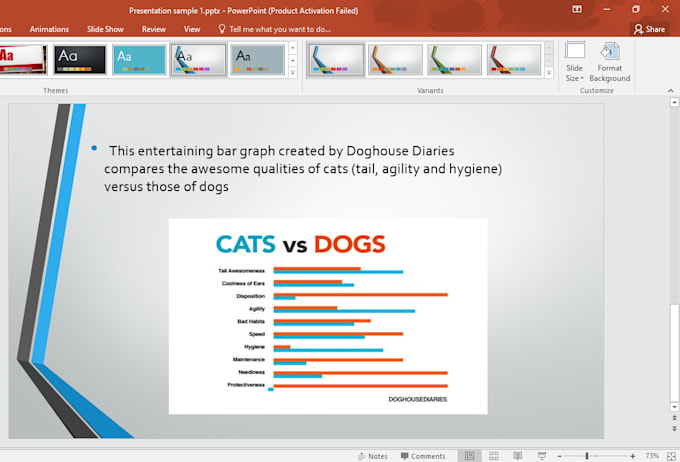
Task: Open the Slide Size dropdown
Action: tap(575, 62)
